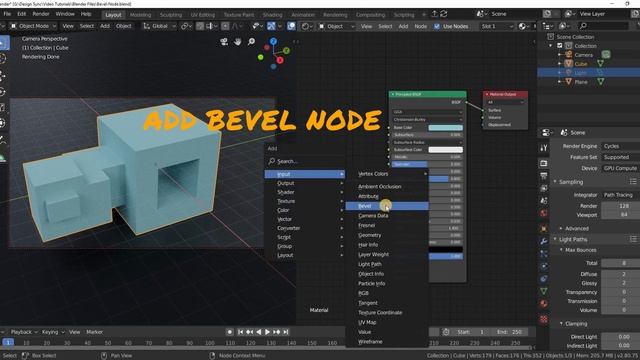Click the Base Color swatch
Image resolution: width=640 pixels, height=360 pixels.
(445, 128)
